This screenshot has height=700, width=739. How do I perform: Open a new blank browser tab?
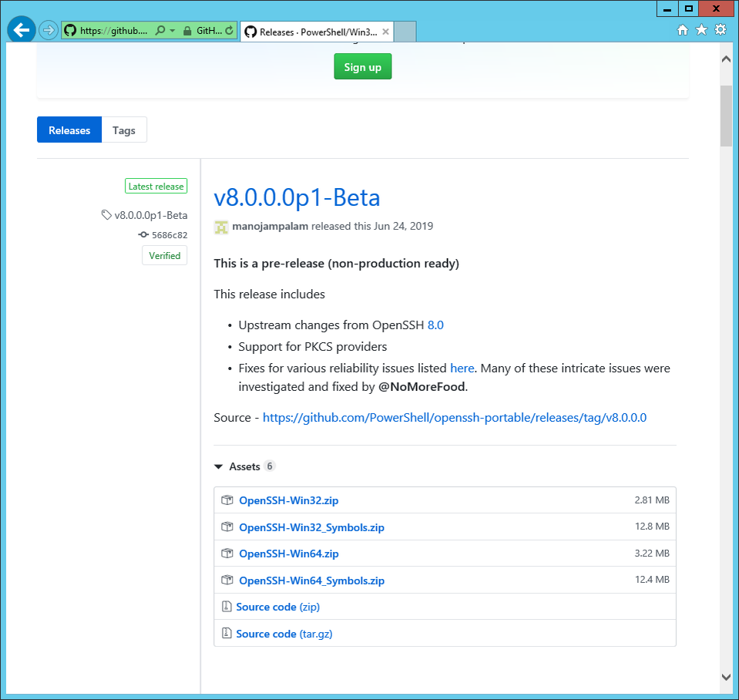point(405,32)
